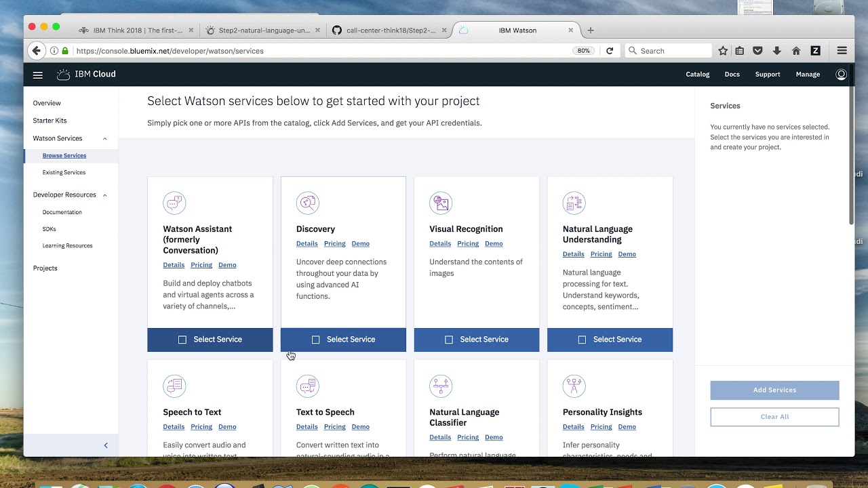The height and width of the screenshot is (488, 868).
Task: Click the IBM Cloud logo
Action: (86, 75)
